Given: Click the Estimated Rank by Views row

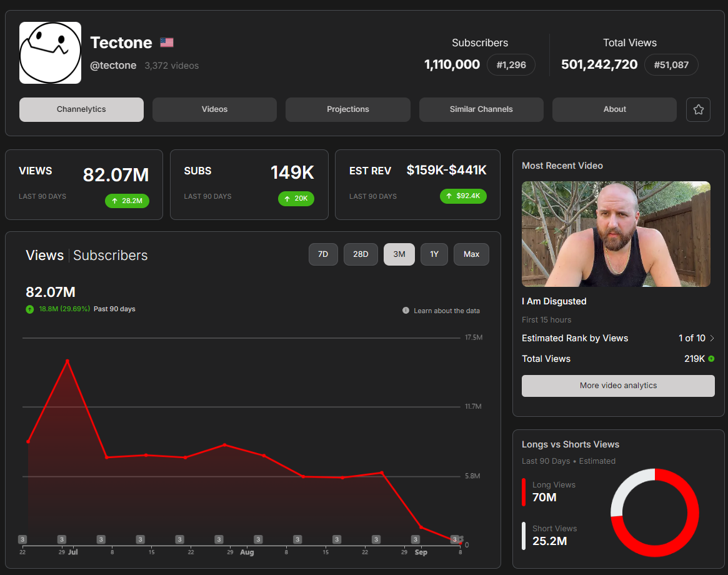Looking at the screenshot, I should [618, 338].
